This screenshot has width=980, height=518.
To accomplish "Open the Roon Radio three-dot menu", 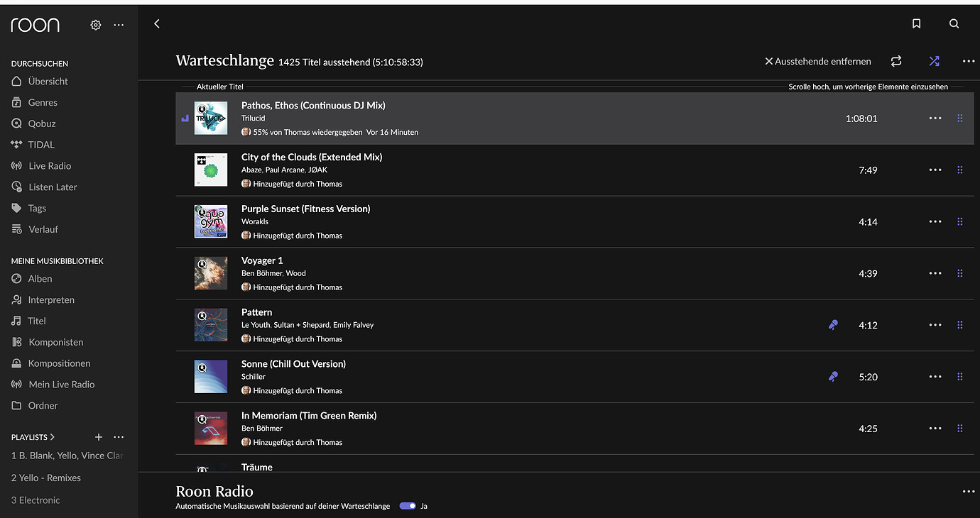I will 969,492.
